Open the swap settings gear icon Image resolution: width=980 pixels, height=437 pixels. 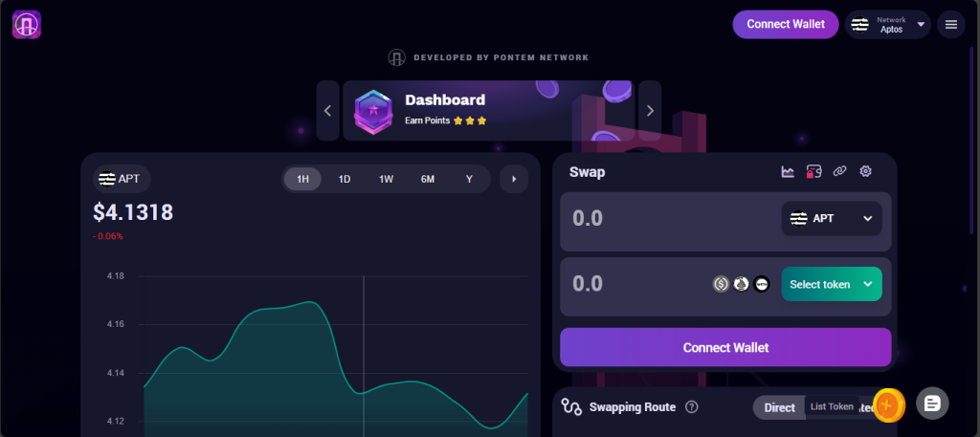[865, 172]
